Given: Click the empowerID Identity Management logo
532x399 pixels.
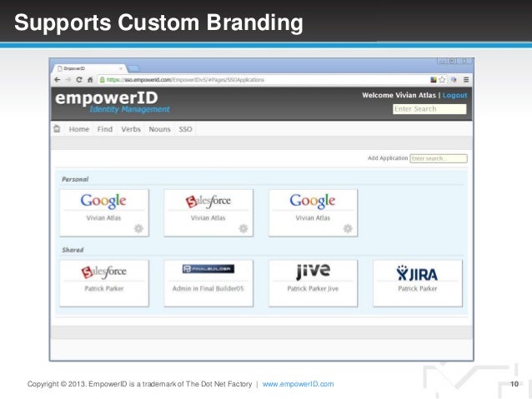Looking at the screenshot, I should click(112, 102).
